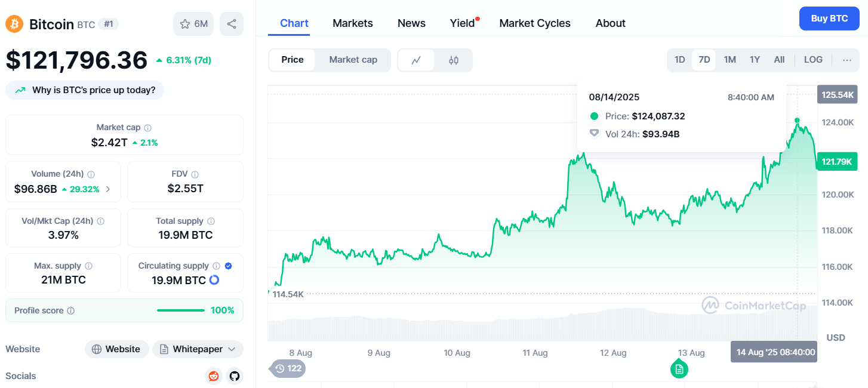Add Bitcoin to watchlist with star button
868x388 pixels.
193,24
